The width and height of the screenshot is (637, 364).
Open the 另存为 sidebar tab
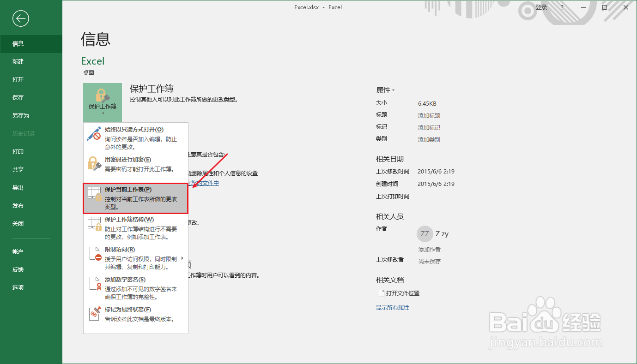31,116
